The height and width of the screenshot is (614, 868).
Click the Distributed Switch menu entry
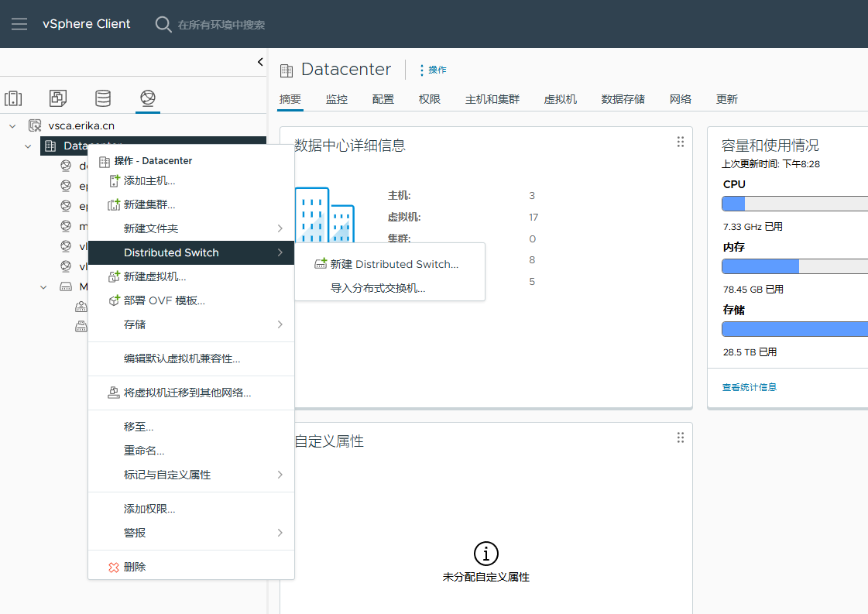point(191,252)
